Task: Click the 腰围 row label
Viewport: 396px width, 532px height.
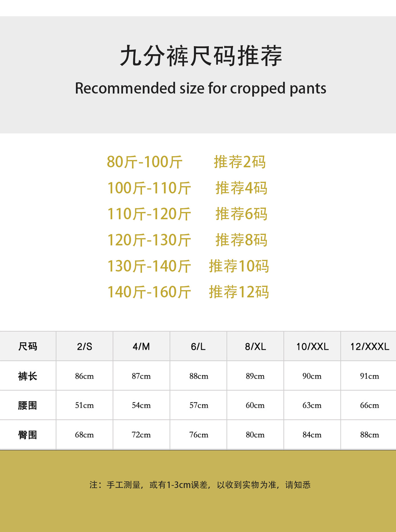Action: tap(28, 405)
